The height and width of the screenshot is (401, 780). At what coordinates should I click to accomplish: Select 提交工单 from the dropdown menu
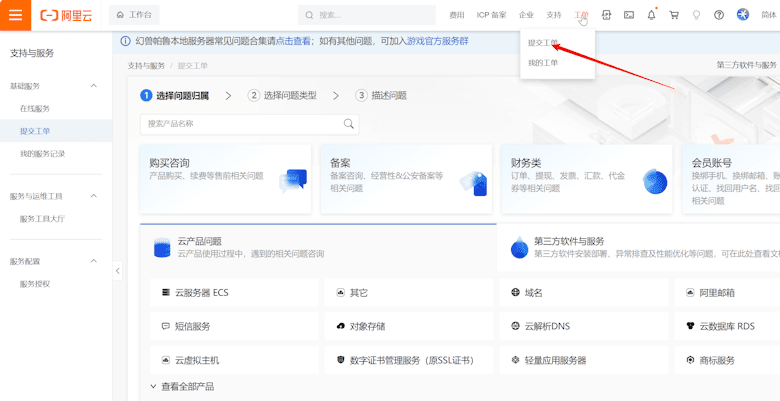coord(543,43)
